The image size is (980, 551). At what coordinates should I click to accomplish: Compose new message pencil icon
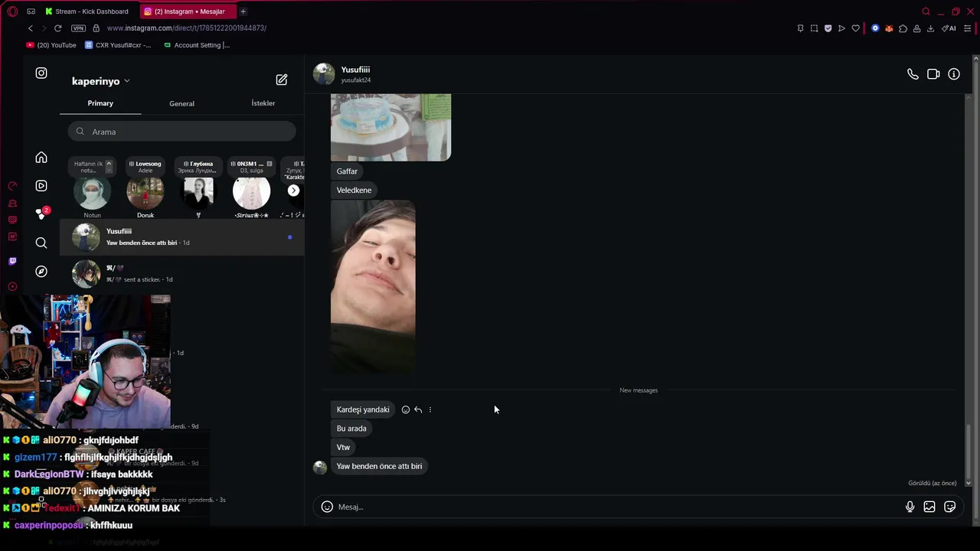click(x=282, y=80)
